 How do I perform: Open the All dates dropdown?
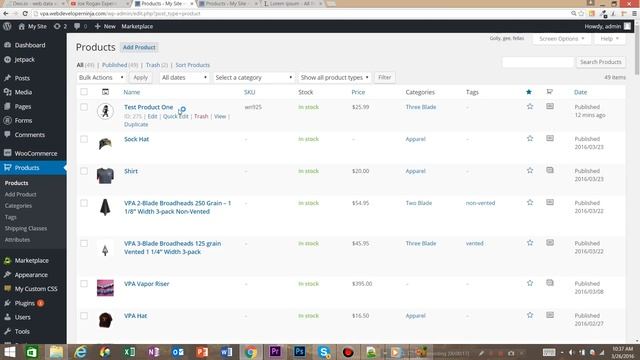184,77
